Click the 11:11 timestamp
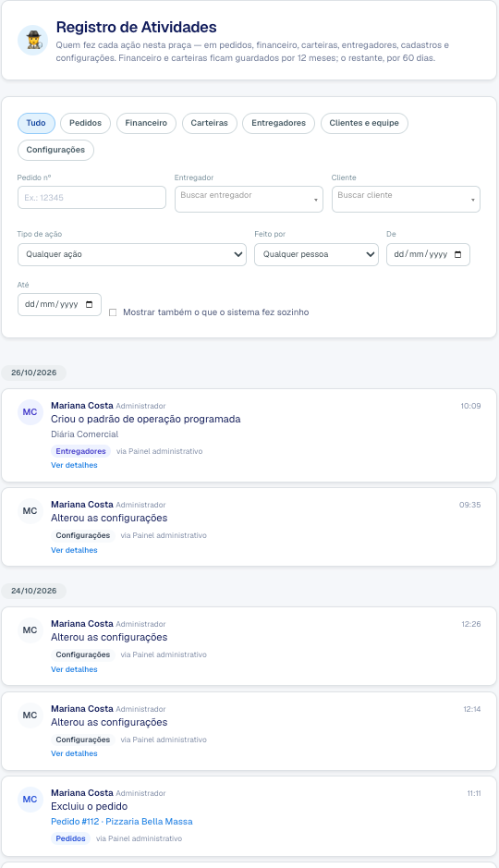This screenshot has width=499, height=868. [x=473, y=793]
